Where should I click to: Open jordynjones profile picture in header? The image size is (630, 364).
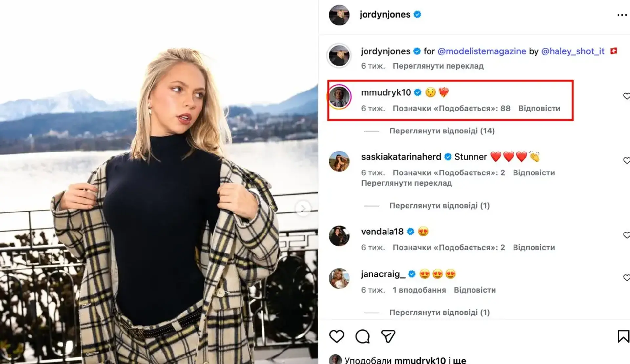pos(339,15)
